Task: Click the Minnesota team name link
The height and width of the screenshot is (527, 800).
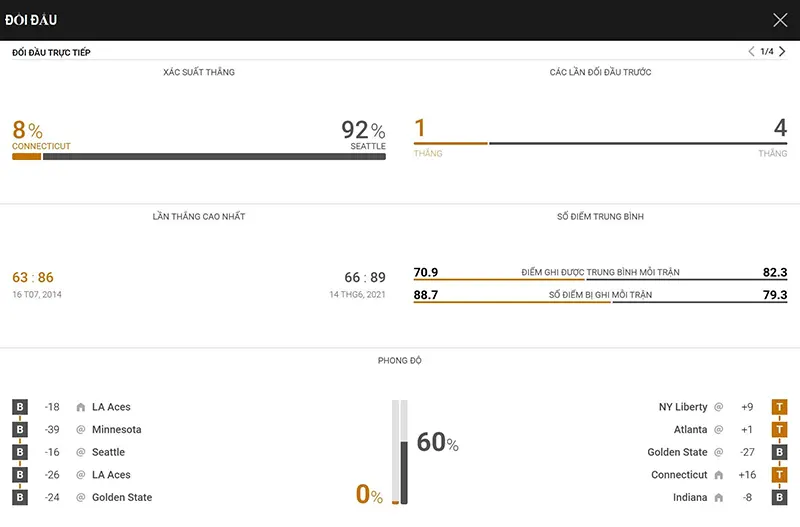Action: coord(116,430)
